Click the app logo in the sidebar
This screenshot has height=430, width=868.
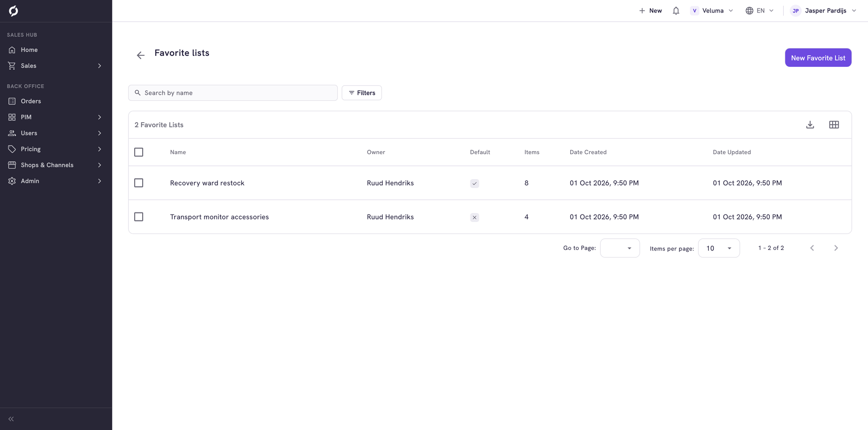click(x=13, y=10)
